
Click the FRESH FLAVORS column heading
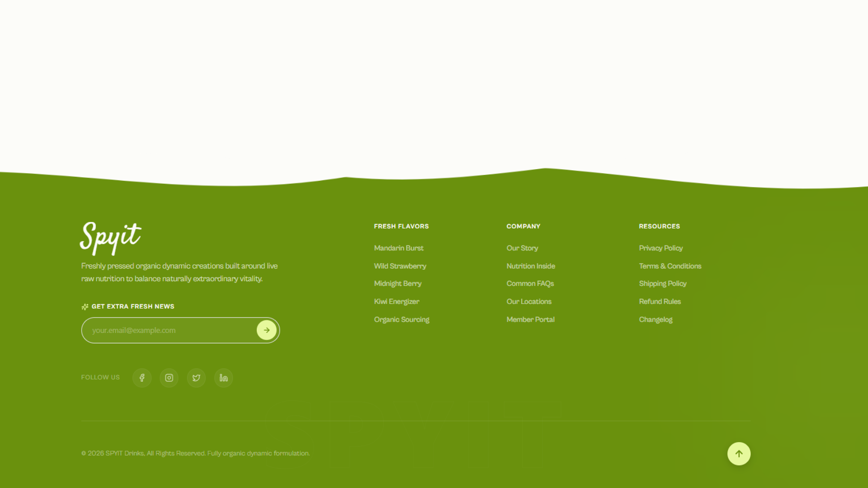(401, 226)
